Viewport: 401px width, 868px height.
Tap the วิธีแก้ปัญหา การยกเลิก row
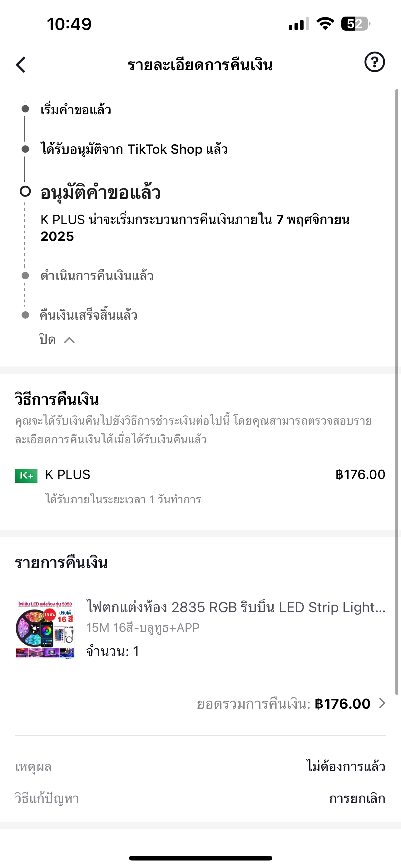[x=200, y=799]
